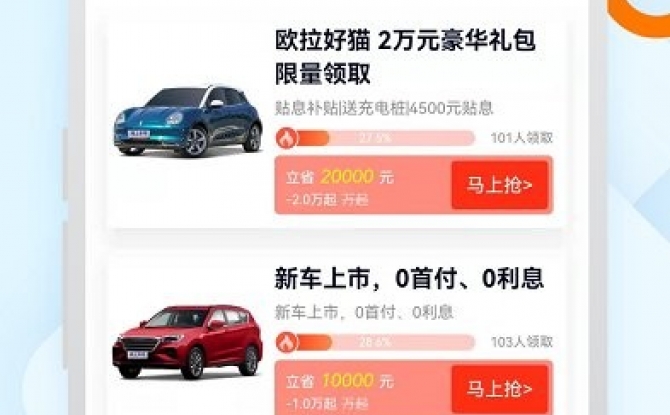Click the gray 新车上市 subtitle under headline
This screenshot has height=415, width=670.
pos(364,312)
